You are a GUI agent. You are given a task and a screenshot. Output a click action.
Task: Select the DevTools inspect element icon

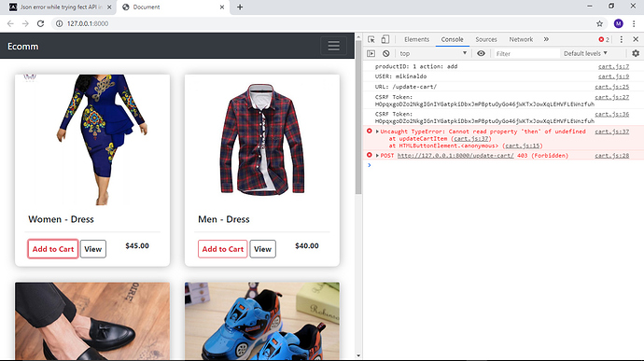click(371, 39)
